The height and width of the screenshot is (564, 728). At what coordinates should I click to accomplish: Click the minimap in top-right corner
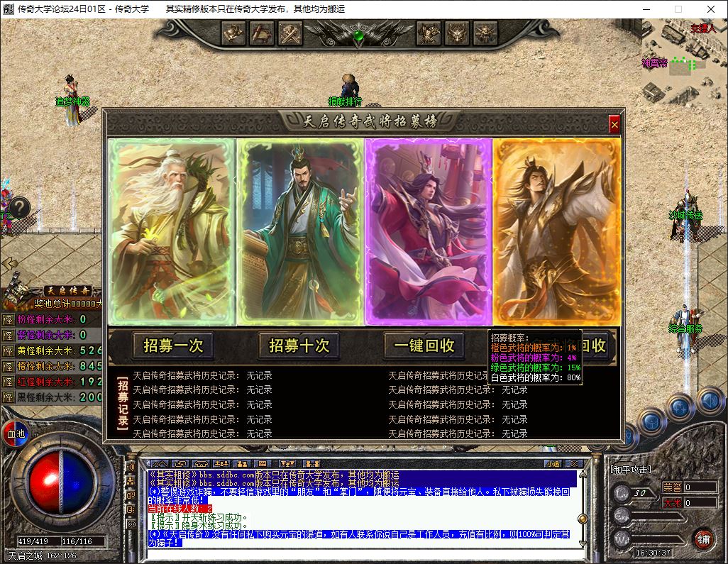tap(684, 62)
